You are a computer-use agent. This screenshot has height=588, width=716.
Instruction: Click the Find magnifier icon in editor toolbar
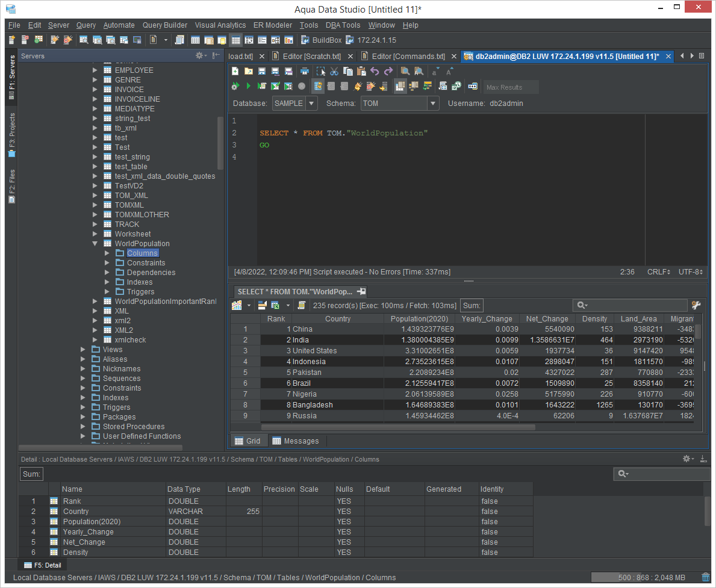click(405, 71)
